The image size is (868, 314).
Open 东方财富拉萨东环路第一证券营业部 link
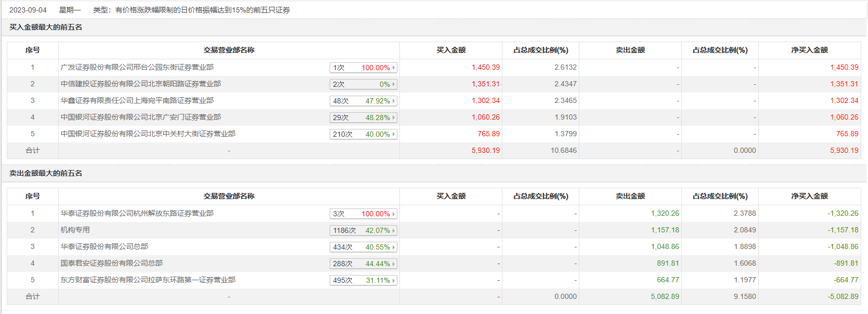(x=148, y=280)
